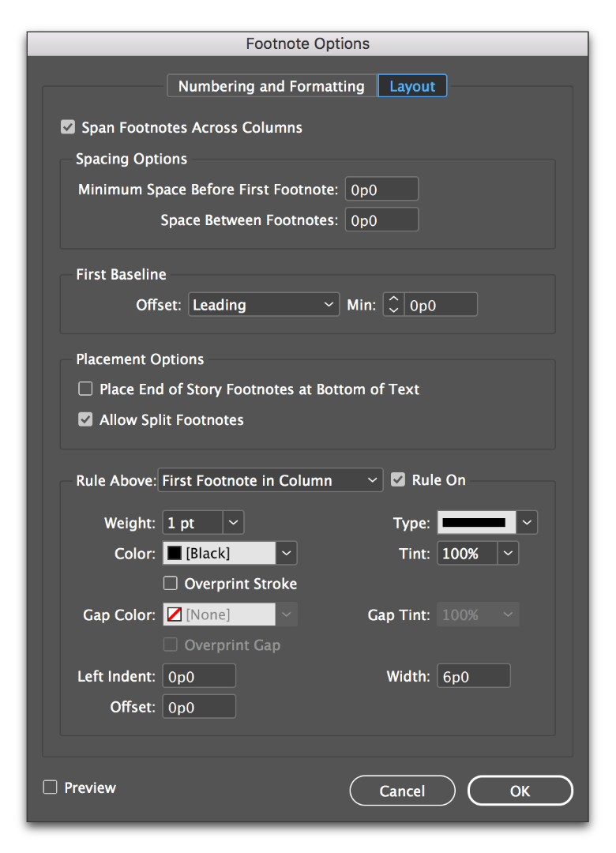This screenshot has height=853, width=616.
Task: Expand the Weight dropdown
Action: (233, 522)
